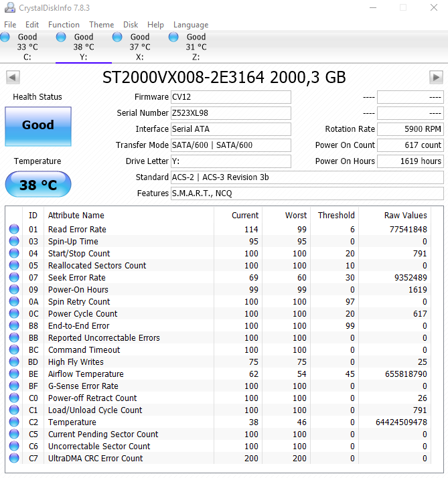This screenshot has width=448, height=478.
Task: Click the 38 °C temperature button
Action: [x=38, y=184]
